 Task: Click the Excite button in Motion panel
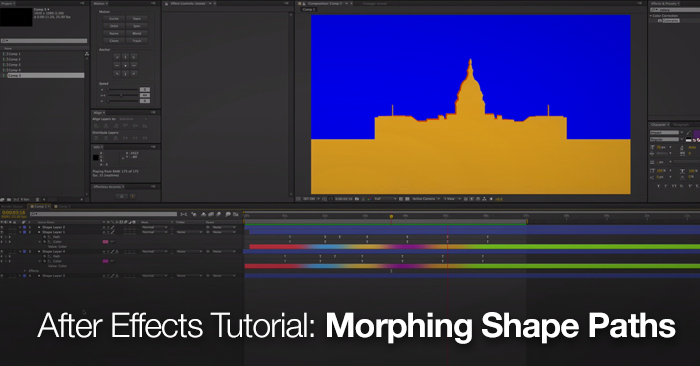point(114,19)
